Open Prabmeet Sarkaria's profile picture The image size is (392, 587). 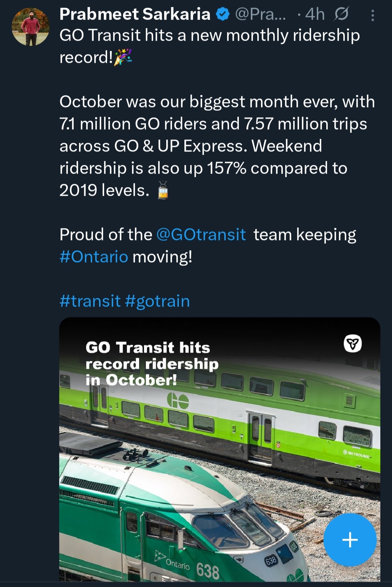(30, 27)
